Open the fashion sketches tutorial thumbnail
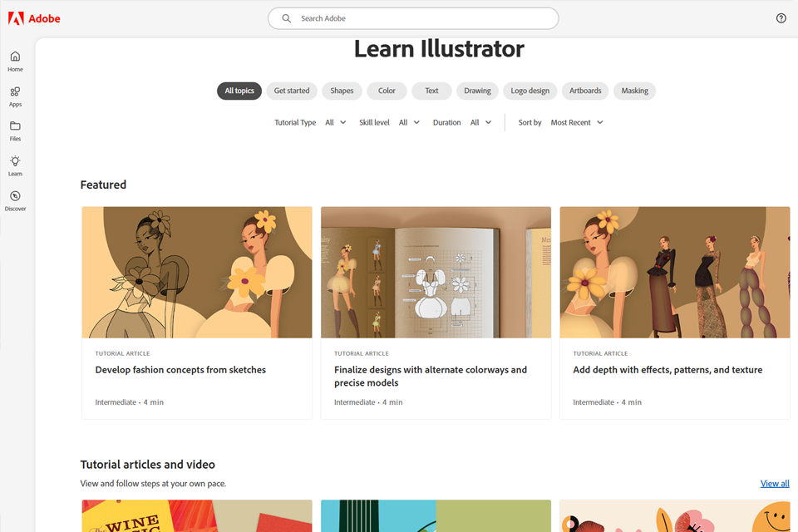 tap(197, 273)
